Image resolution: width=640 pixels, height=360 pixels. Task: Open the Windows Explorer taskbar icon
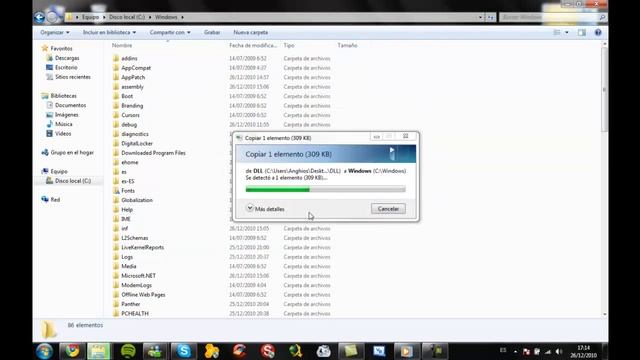coord(98,351)
